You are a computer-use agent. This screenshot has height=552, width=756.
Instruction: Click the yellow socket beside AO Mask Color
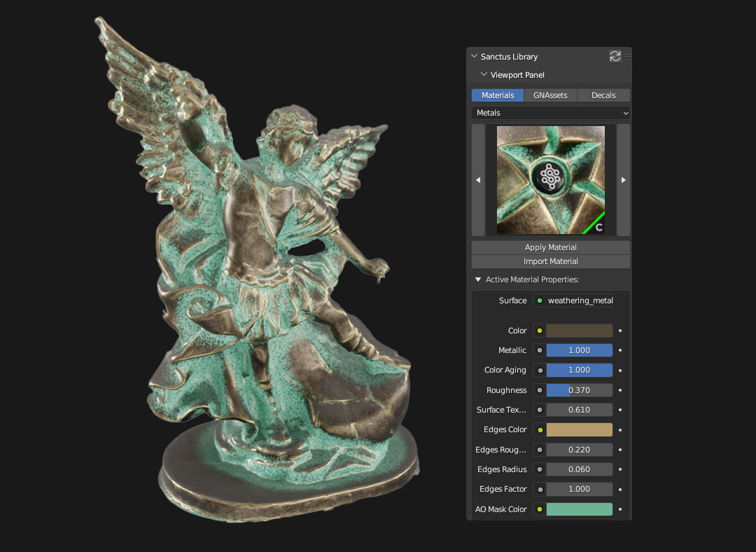point(539,509)
